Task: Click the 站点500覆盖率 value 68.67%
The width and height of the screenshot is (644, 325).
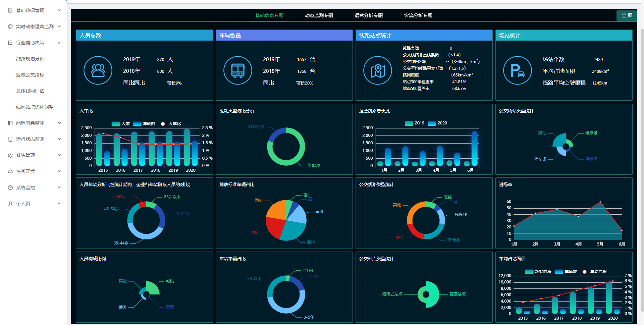Action: [x=459, y=89]
